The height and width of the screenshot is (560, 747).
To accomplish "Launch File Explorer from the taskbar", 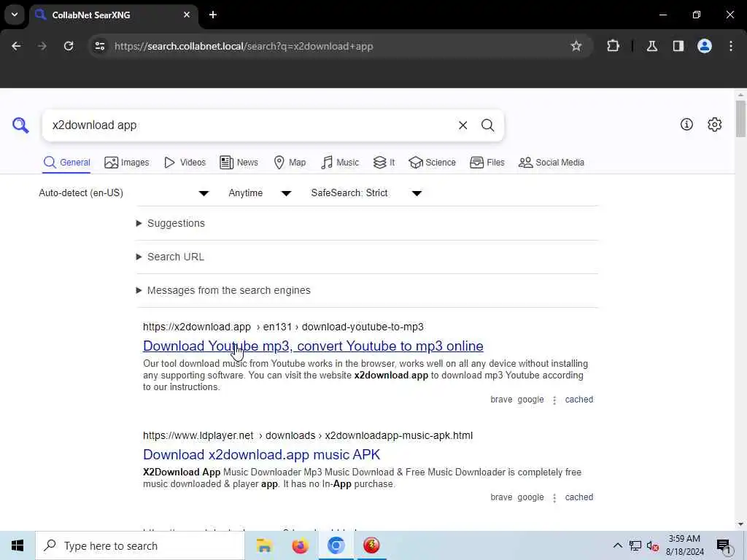I will coord(264,545).
